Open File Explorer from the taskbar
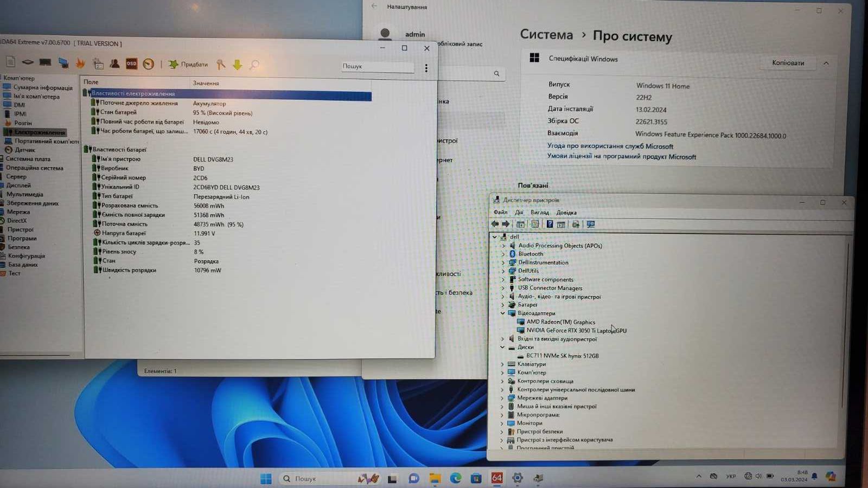 pyautogui.click(x=435, y=478)
